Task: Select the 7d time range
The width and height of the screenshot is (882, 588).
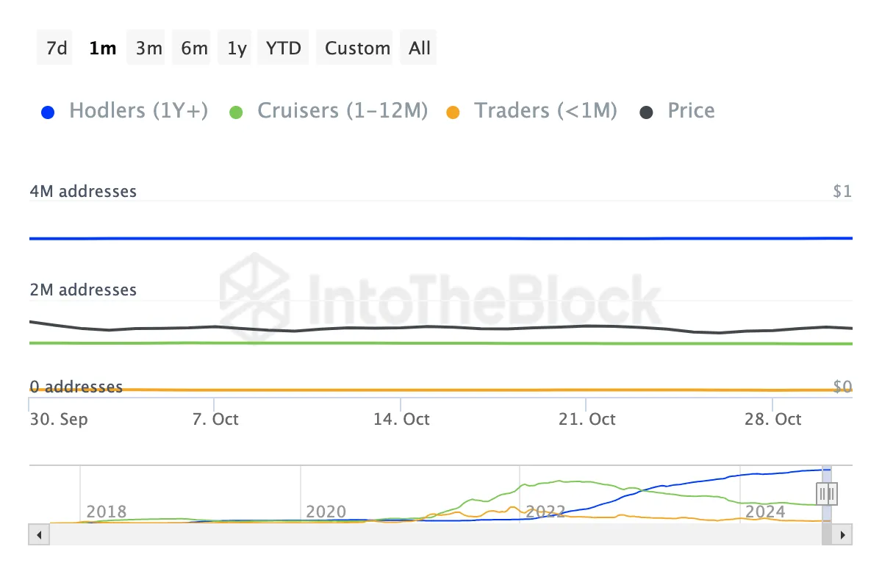Action: click(x=56, y=49)
